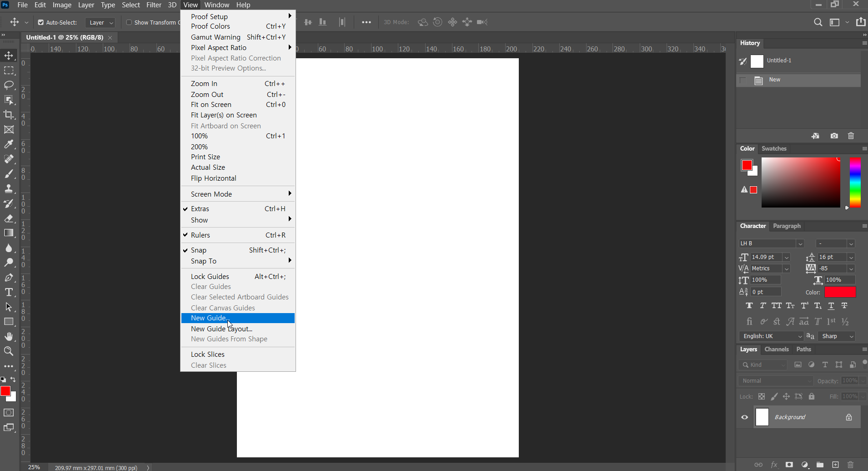Click the toolbox foreground color swatch
The height and width of the screenshot is (471, 868).
(5, 391)
